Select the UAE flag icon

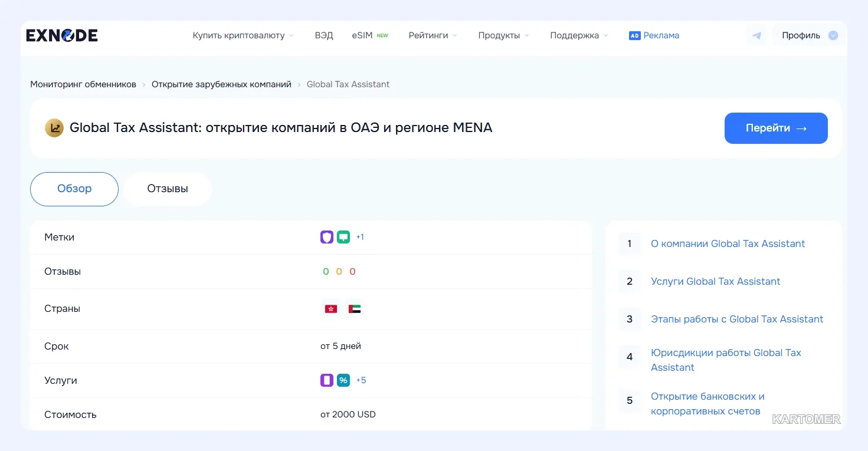click(x=354, y=309)
